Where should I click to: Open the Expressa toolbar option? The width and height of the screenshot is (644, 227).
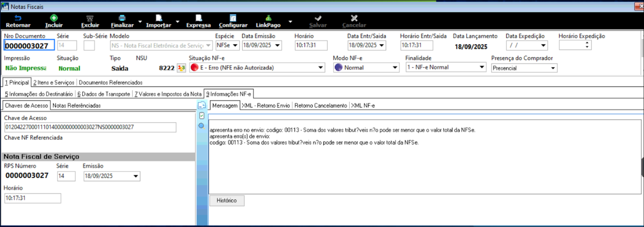point(198,21)
